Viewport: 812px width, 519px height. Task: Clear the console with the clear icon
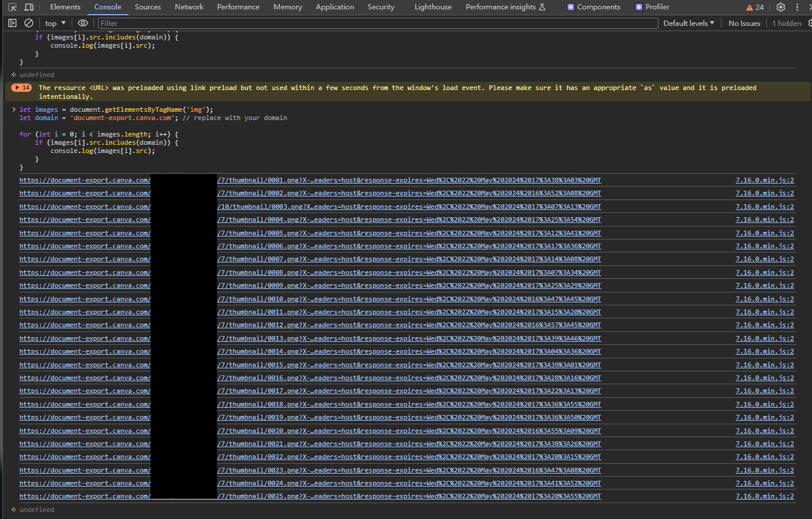(29, 23)
